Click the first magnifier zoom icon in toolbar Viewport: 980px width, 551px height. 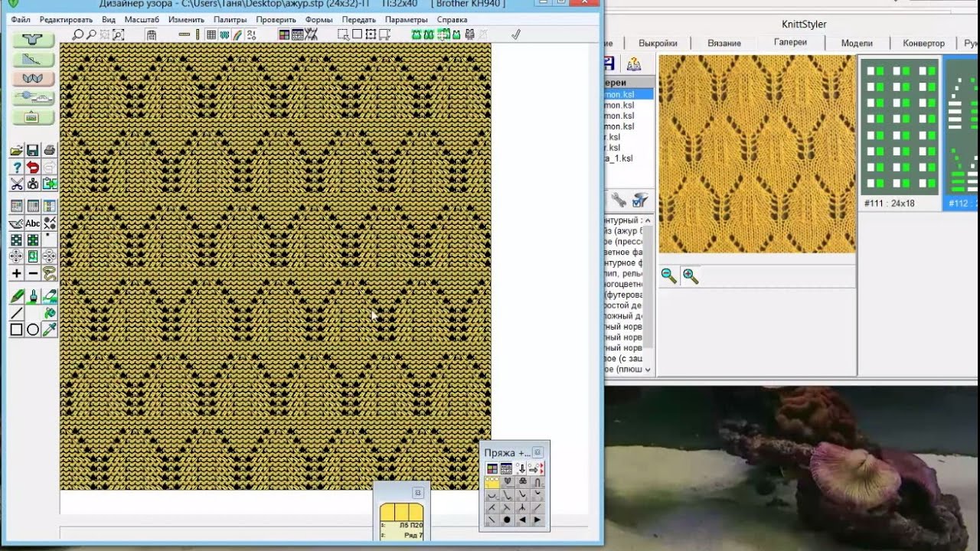[x=77, y=34]
